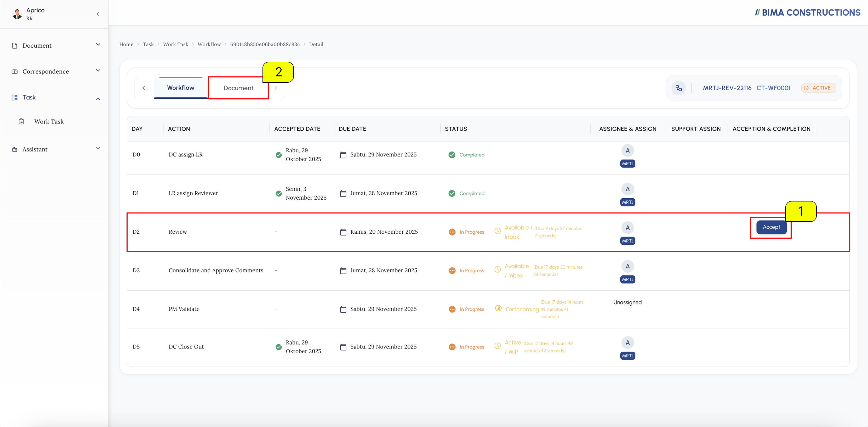
Task: Click the clock icon beside Available / Inbox in Review row
Action: 498,231
